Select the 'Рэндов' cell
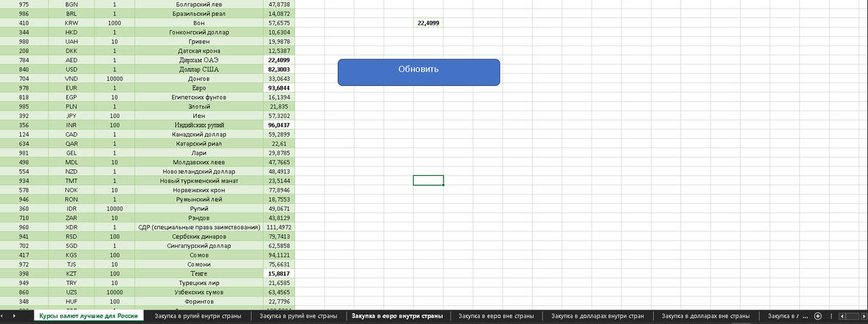Viewport: 868px width, 324px height. tap(199, 218)
